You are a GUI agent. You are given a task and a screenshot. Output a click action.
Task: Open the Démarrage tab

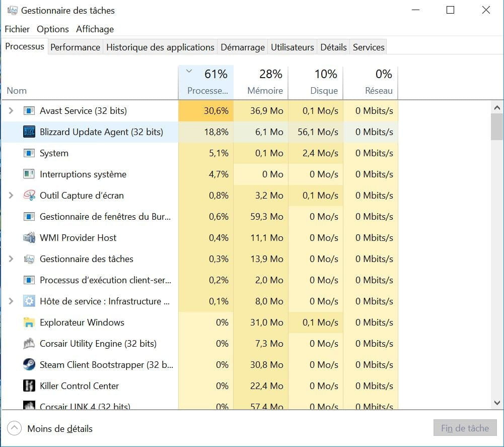(x=242, y=47)
